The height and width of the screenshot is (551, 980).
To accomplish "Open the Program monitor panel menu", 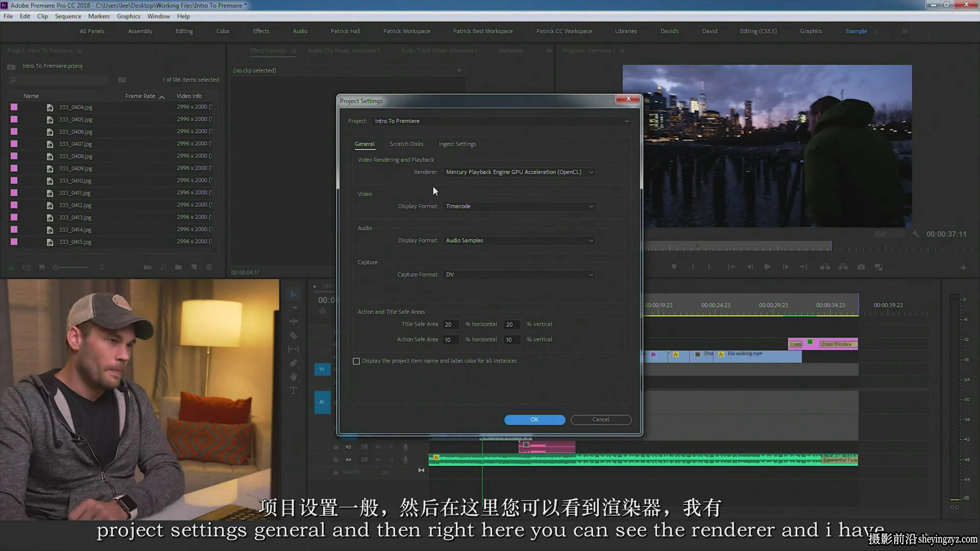I will 622,51.
